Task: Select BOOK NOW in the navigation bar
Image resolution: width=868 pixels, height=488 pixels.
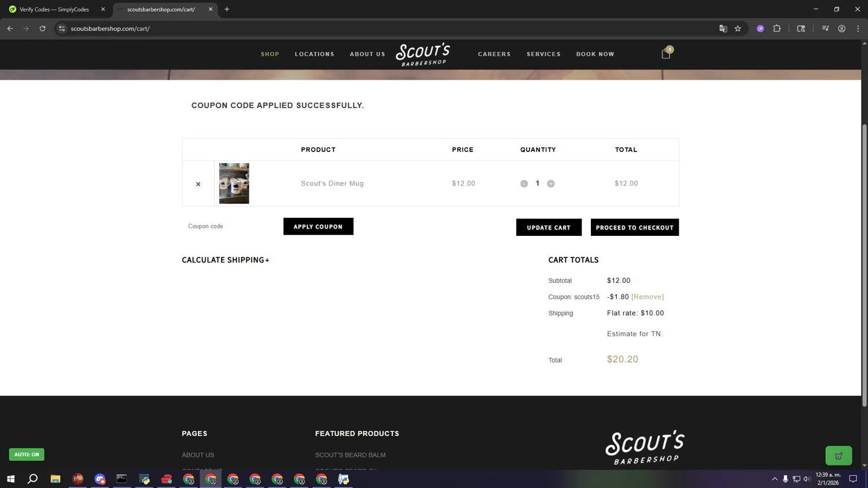Action: (595, 54)
